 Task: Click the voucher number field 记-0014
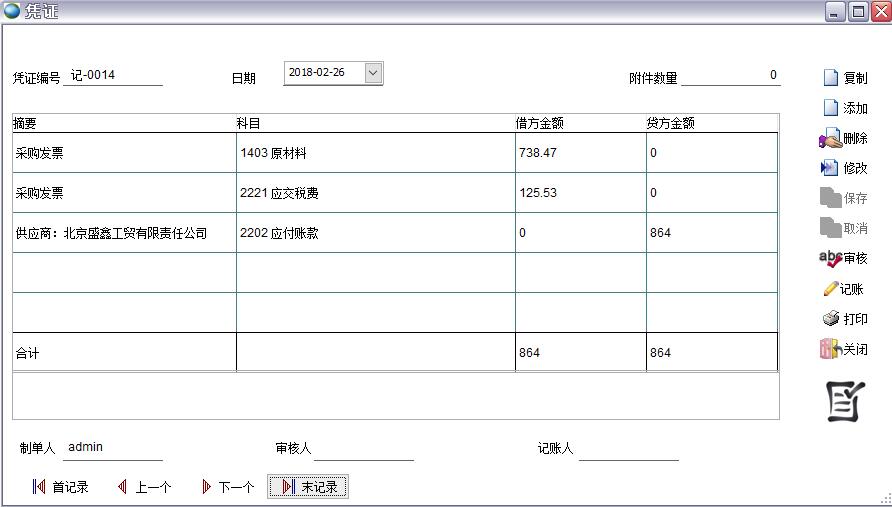point(112,76)
